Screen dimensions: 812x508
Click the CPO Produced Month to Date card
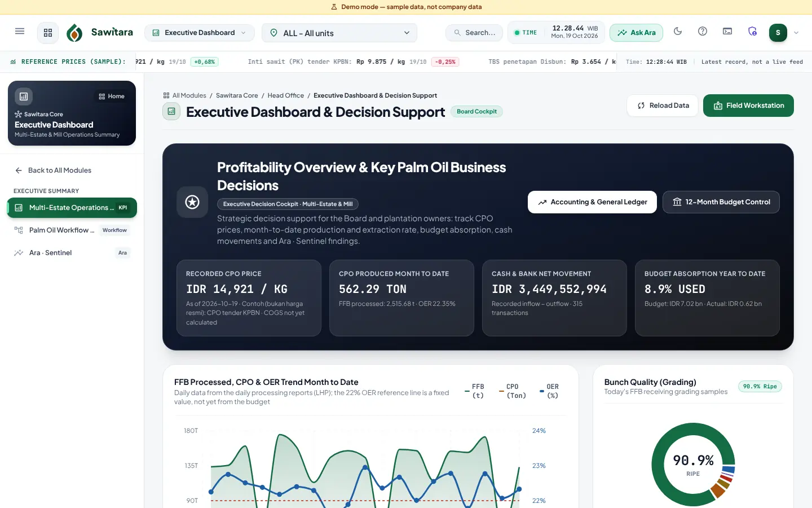[x=401, y=298]
